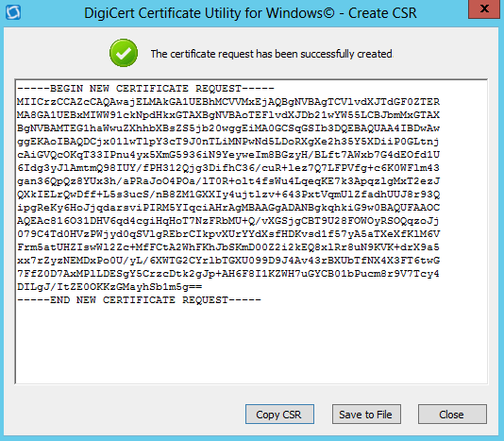
Task: Click the CSR line starting with ggEKAoIBAQDCjx01
Action: [x=228, y=142]
